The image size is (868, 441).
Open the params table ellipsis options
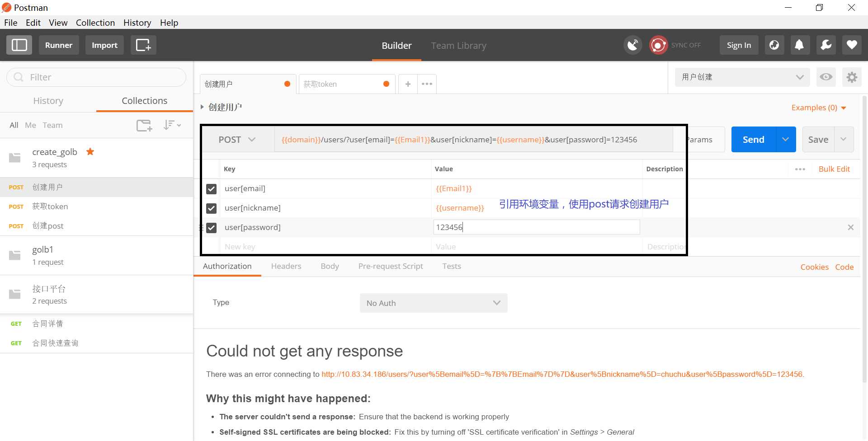pos(800,169)
